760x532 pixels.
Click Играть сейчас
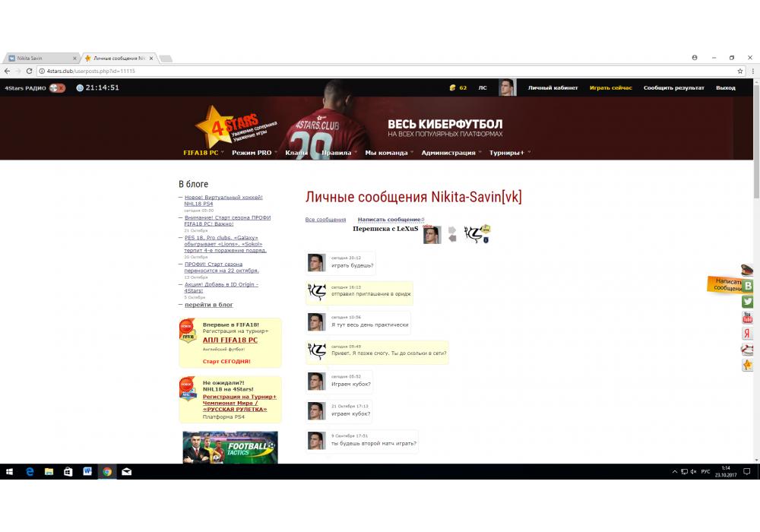(x=611, y=87)
